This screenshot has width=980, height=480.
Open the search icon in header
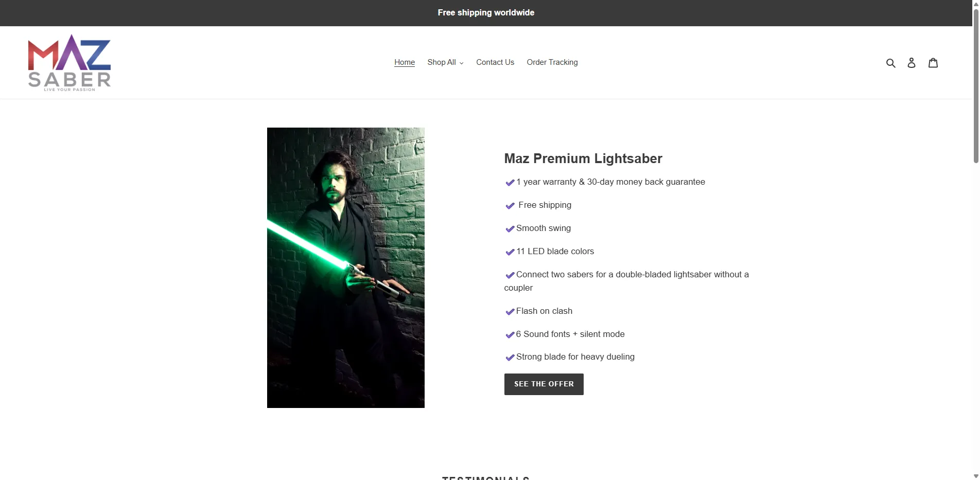click(890, 63)
